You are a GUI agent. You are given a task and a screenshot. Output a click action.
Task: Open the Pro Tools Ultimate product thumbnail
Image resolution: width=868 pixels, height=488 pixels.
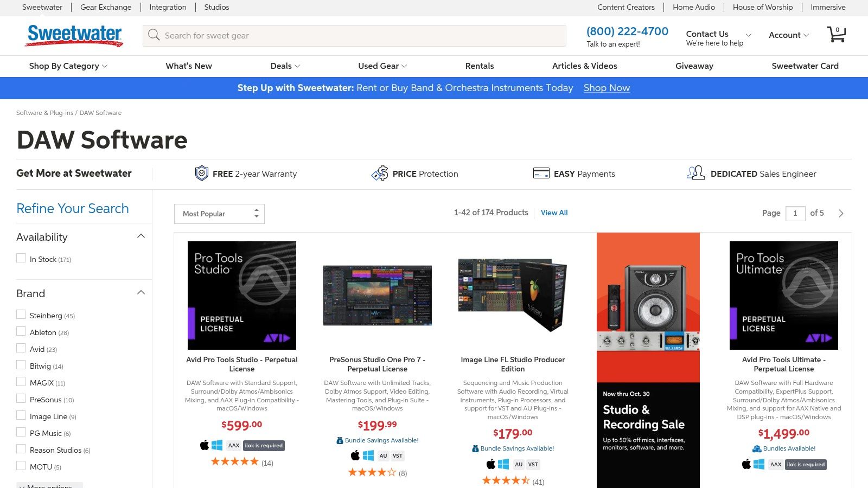click(783, 296)
